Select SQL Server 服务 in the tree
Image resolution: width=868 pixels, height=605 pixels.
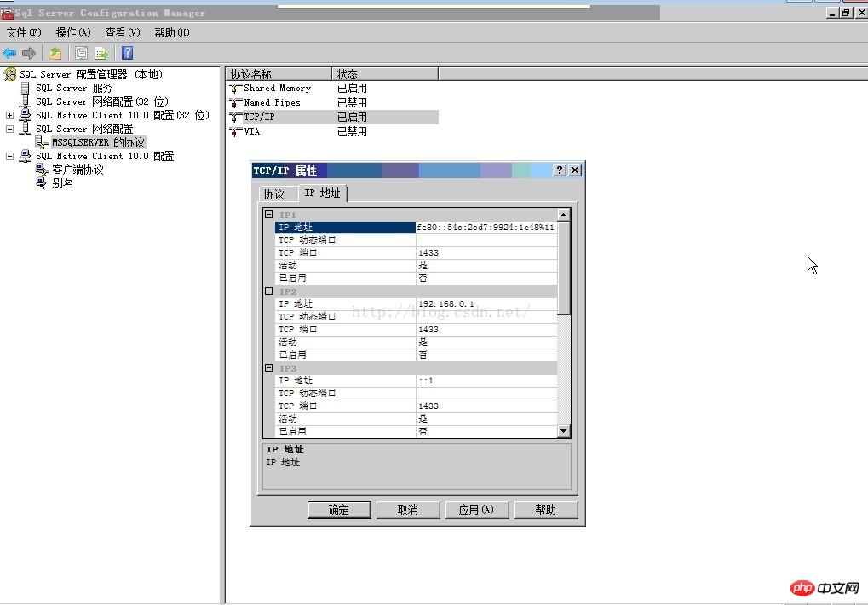tap(74, 88)
